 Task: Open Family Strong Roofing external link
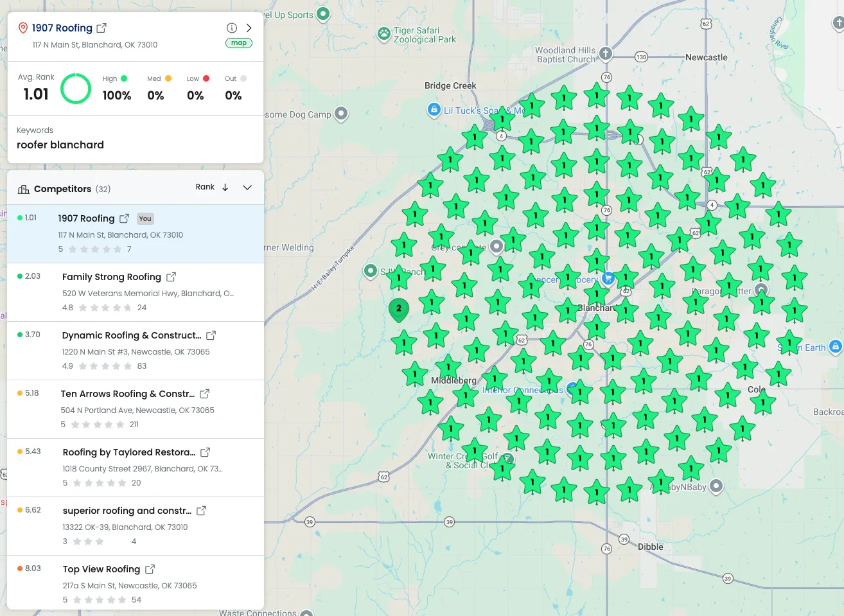click(171, 277)
